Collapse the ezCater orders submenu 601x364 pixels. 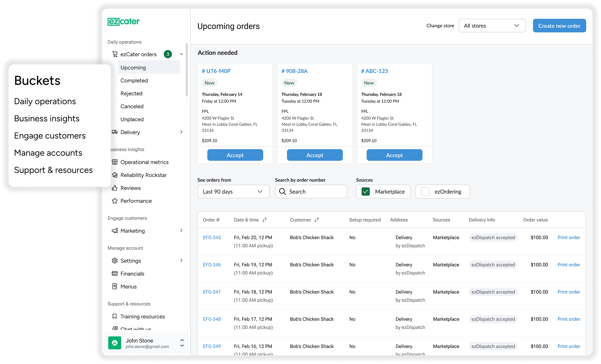click(181, 54)
